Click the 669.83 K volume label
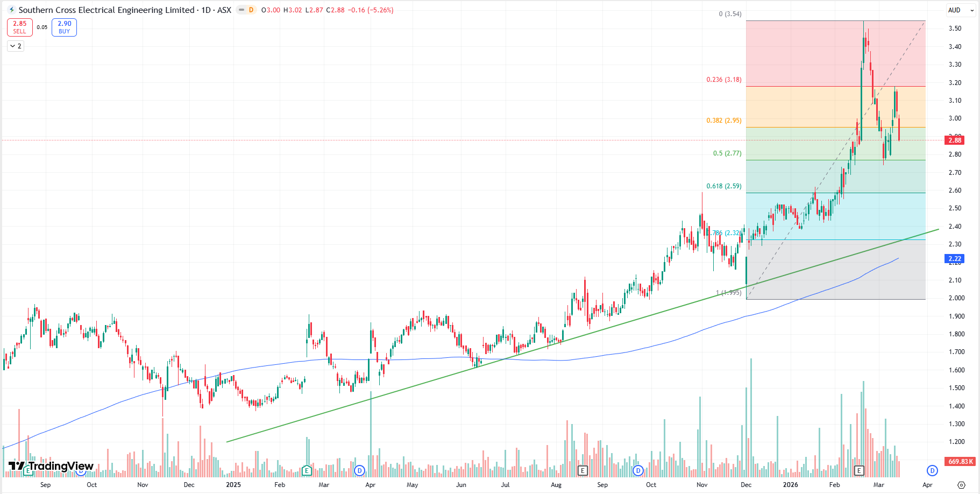The height and width of the screenshot is (494, 980). 960,462
